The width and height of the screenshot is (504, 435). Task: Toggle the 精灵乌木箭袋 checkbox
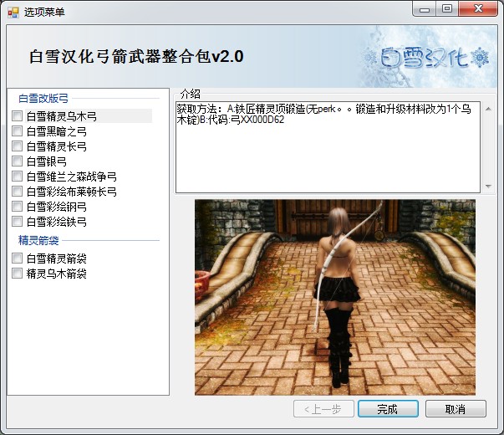[17, 274]
